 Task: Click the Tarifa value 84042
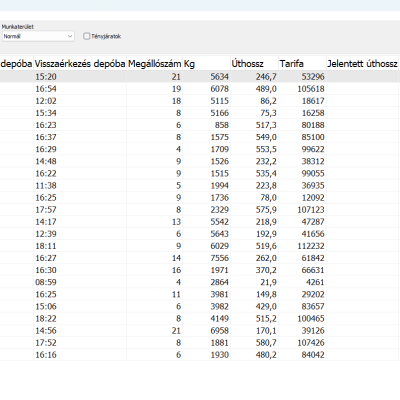(313, 355)
